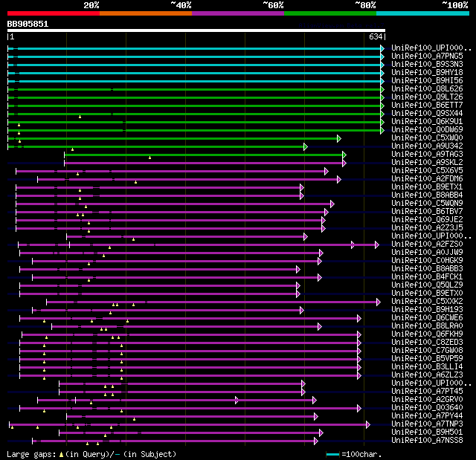The width and height of the screenshot is (476, 460).
Task: Open the UniRef100_C5XWQ0 hit label
Action: 427,138
